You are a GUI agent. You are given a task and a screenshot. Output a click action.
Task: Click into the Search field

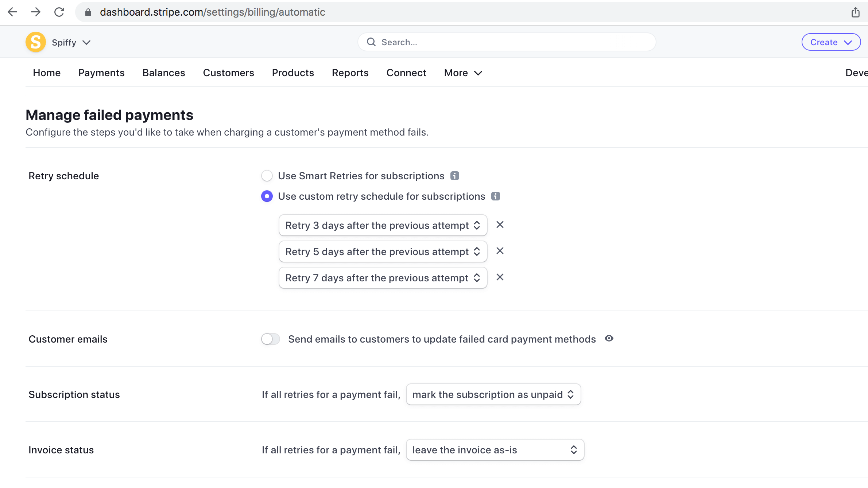coord(507,42)
